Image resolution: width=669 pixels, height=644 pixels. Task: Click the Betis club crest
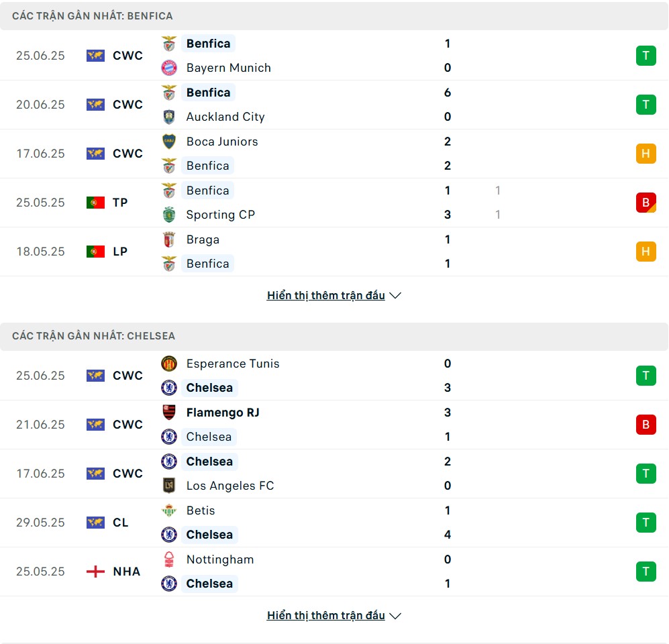(169, 510)
